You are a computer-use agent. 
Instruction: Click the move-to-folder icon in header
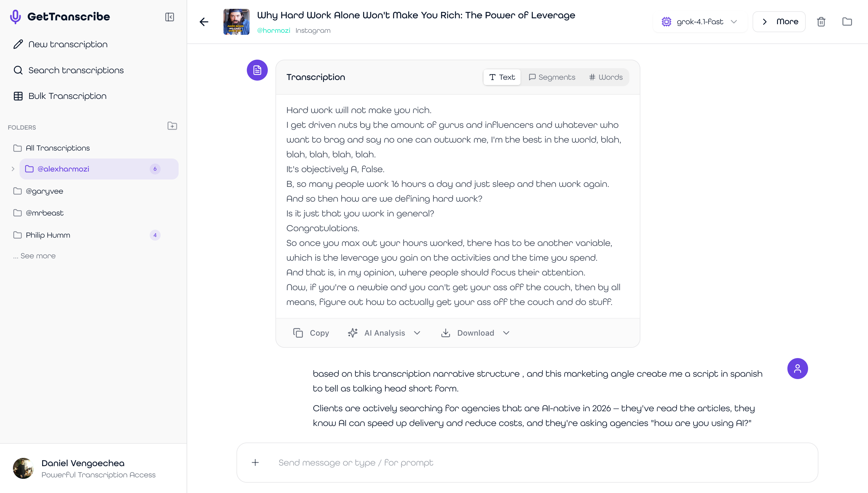(x=847, y=22)
